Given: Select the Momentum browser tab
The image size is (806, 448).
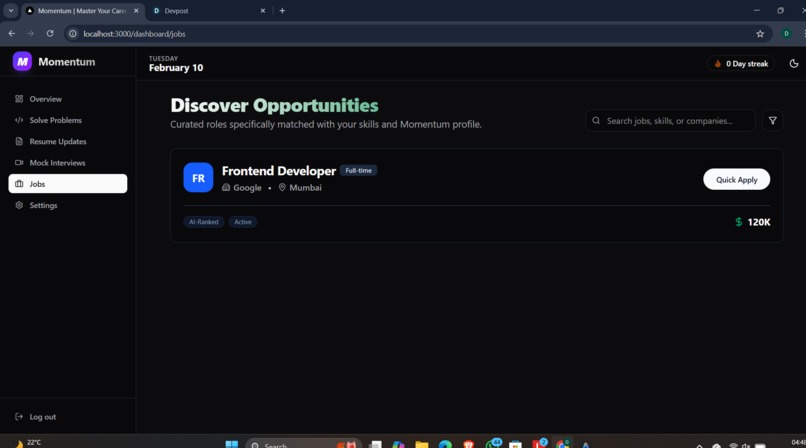Looking at the screenshot, I should point(82,11).
